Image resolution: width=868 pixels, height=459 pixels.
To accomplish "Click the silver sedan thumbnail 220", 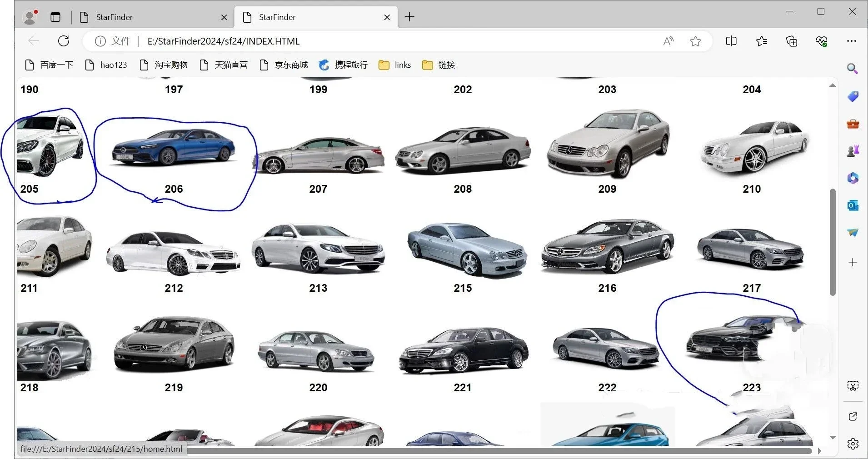I will click(316, 351).
